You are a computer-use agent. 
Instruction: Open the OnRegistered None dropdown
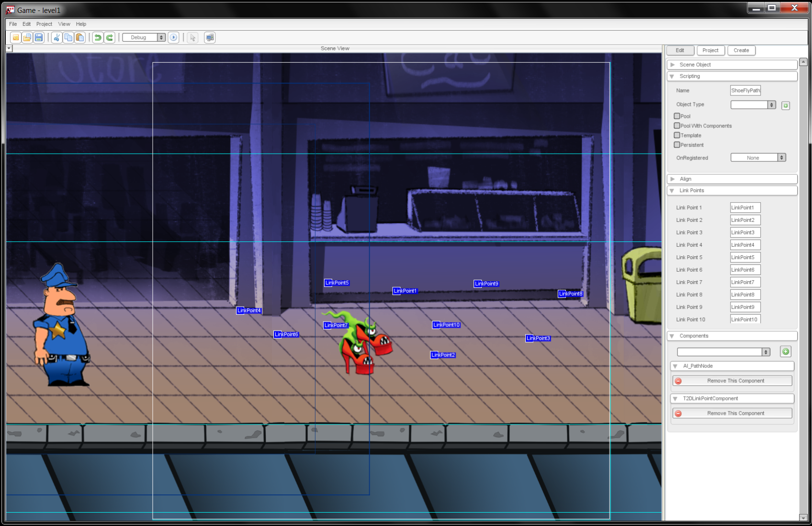[x=758, y=158]
